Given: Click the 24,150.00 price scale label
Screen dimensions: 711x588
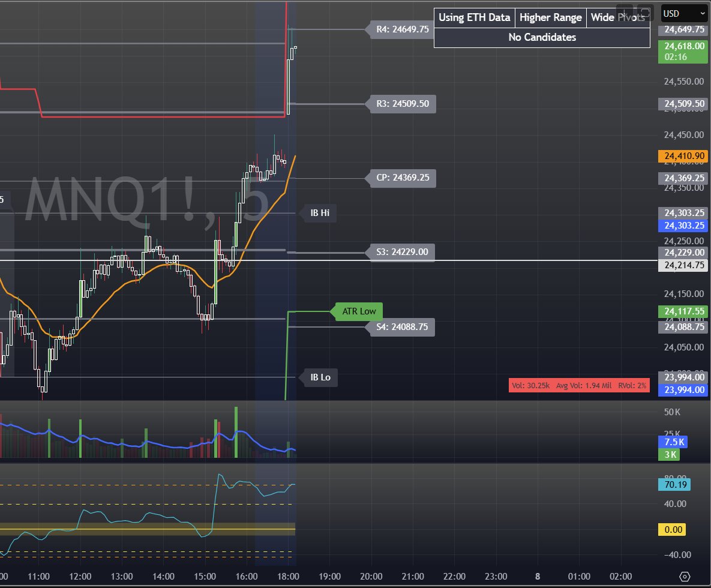Looking at the screenshot, I should coord(684,294).
